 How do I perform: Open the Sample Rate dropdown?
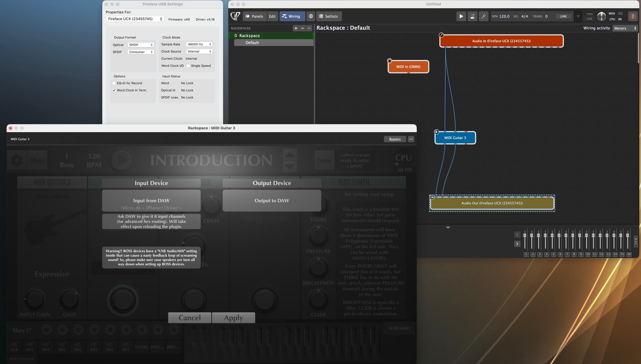coord(199,44)
